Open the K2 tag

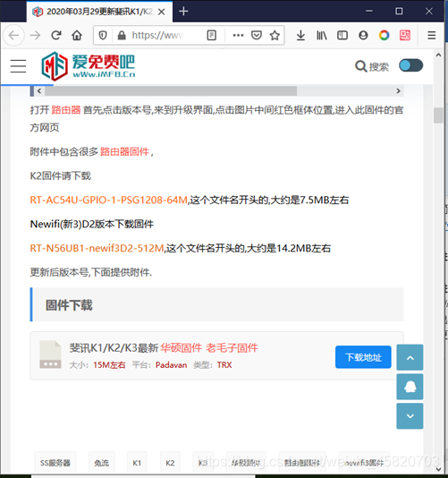[170, 463]
